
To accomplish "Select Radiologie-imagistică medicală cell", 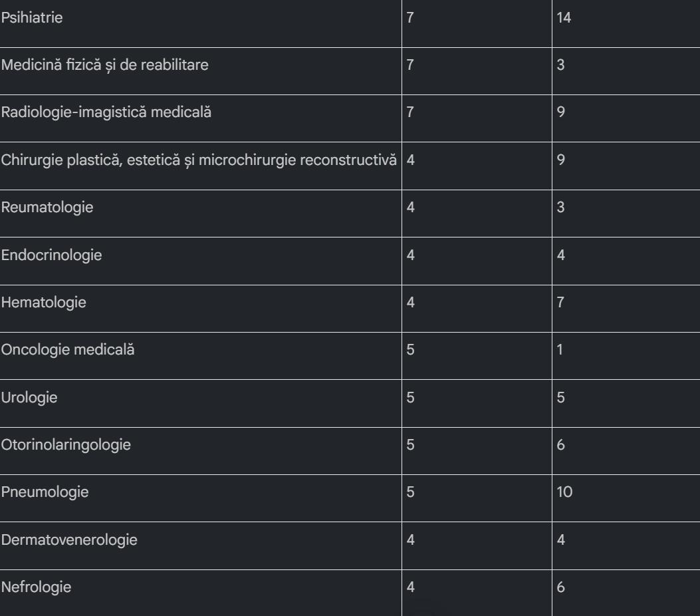I will click(106, 113).
